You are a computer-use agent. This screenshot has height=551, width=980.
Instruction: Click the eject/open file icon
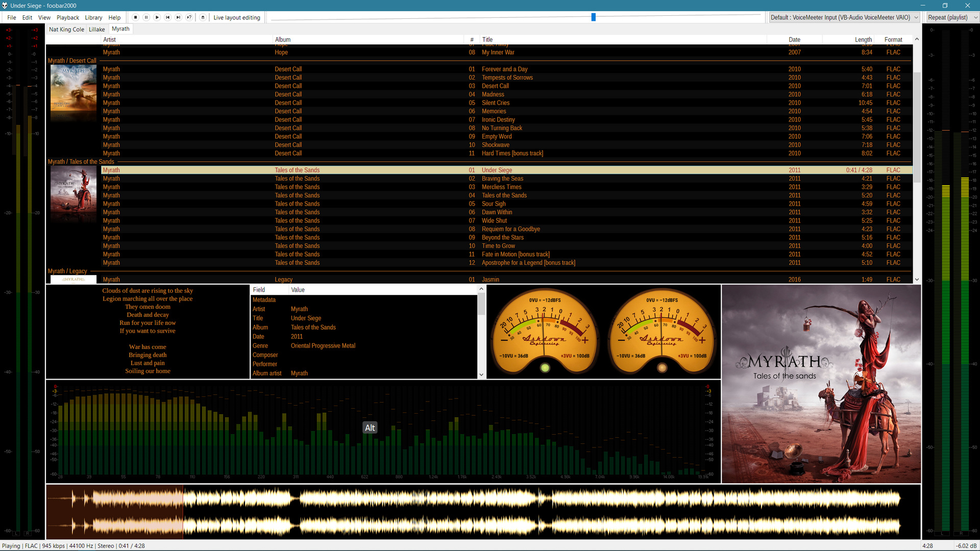203,17
